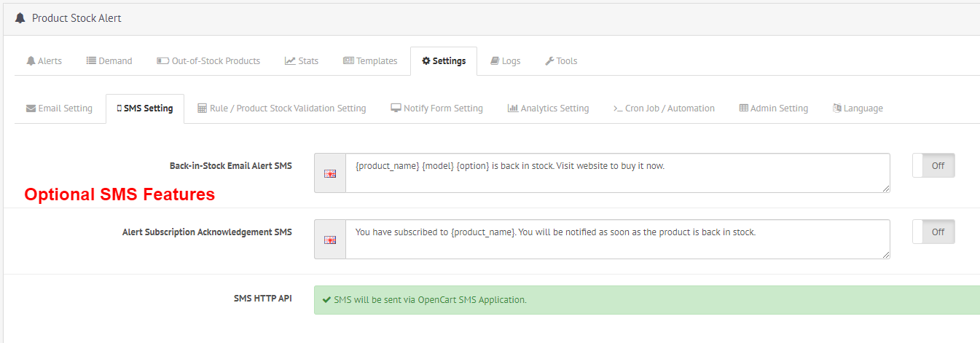The height and width of the screenshot is (343, 980).
Task: Select the Language sub-tab
Action: 858,109
